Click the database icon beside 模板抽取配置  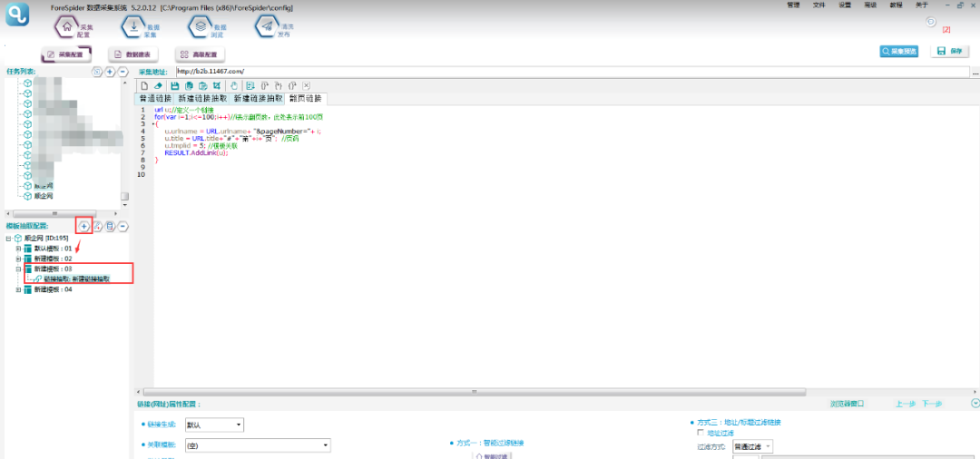tap(111, 226)
